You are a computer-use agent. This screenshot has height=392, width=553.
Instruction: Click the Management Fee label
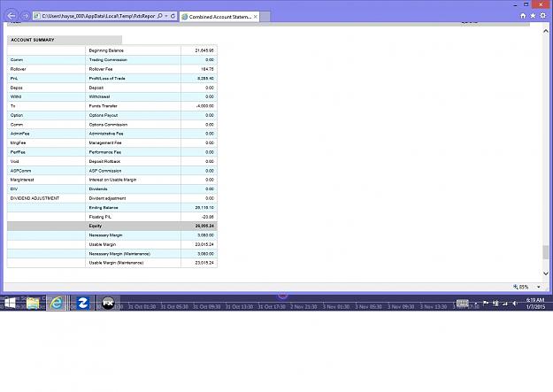[x=105, y=142]
